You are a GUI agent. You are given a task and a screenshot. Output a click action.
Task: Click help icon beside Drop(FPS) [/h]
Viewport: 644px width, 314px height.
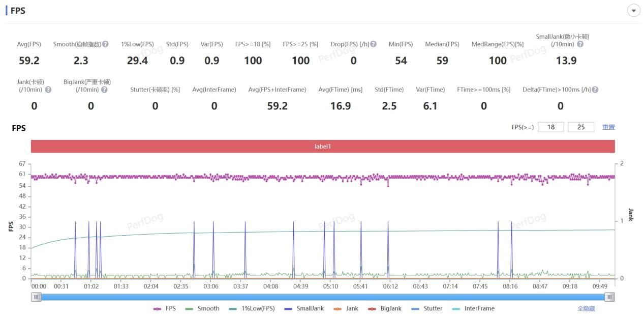[373, 44]
